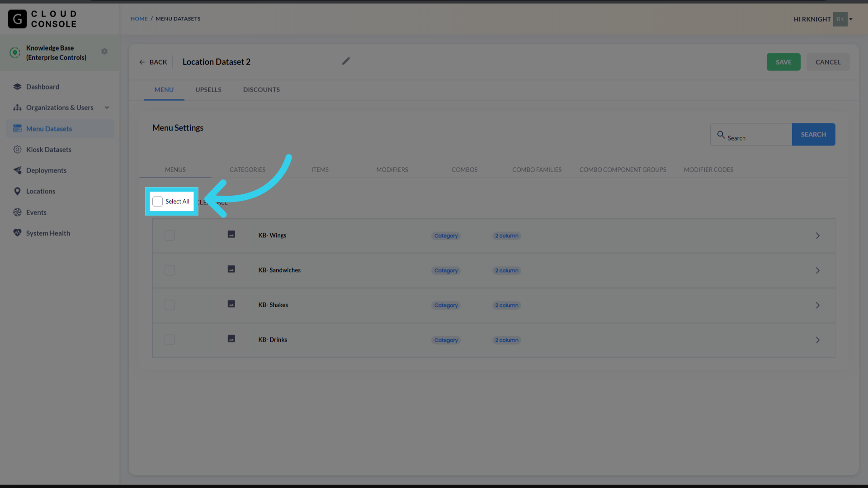Screen dimensions: 868x488
Task: Open Knowledge Base settings gear
Action: pos(104,52)
